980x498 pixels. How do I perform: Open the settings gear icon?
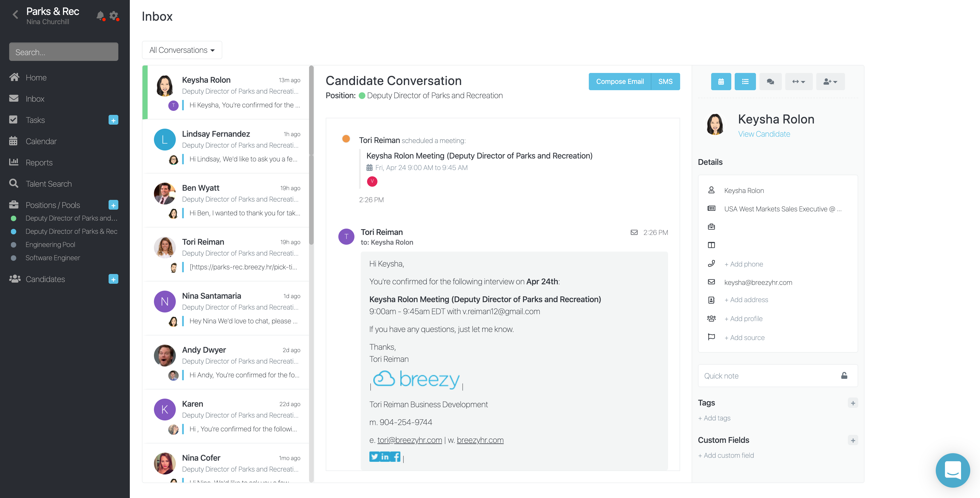(114, 16)
